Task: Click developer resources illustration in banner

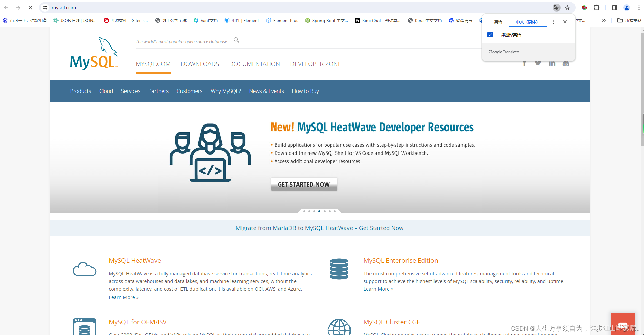Action: pos(210,153)
